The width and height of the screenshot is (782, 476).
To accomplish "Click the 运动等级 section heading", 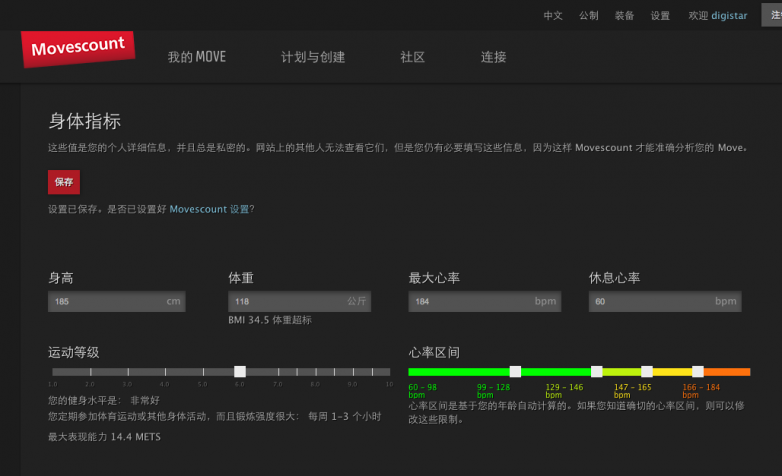I will coord(73,352).
